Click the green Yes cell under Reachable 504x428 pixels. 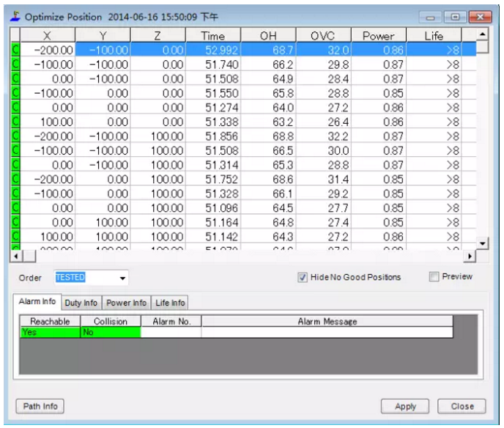[50, 332]
